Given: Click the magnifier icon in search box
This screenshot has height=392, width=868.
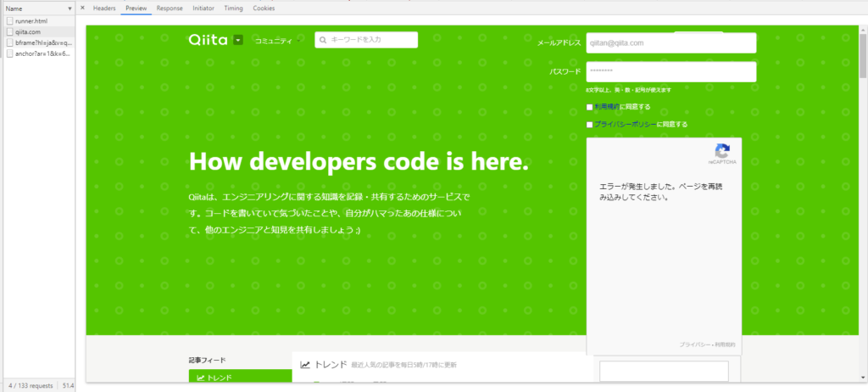Looking at the screenshot, I should coord(323,40).
